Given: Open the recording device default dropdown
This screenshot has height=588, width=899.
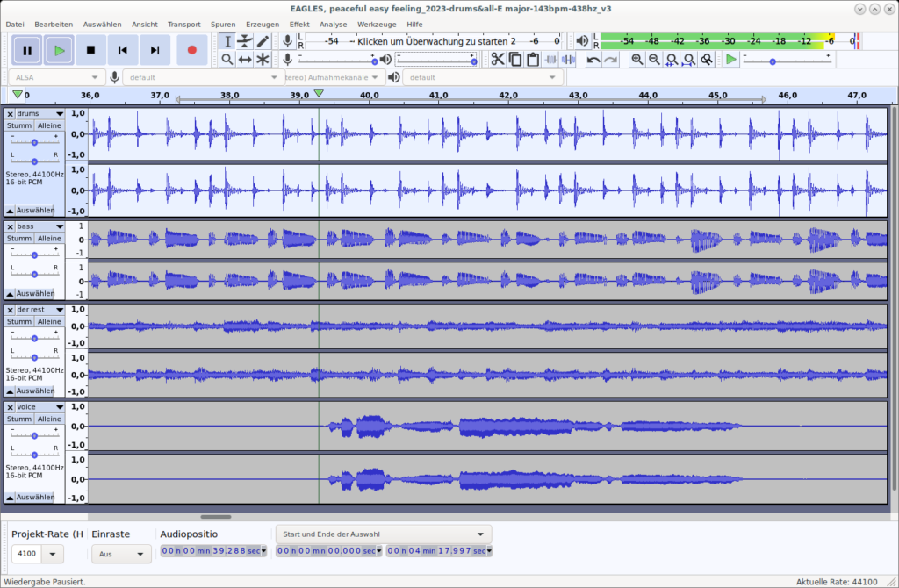Looking at the screenshot, I should pos(203,77).
